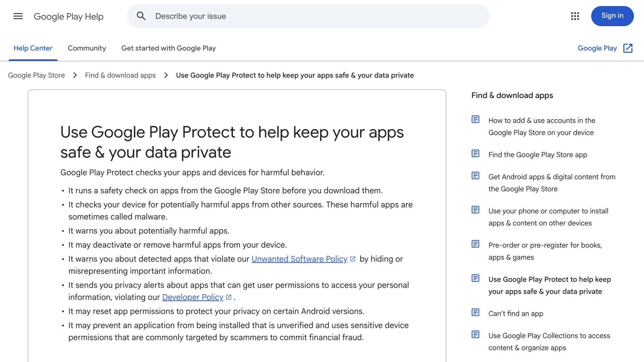Click the Use Google Play Protect current-page breadcrumb

(x=295, y=75)
